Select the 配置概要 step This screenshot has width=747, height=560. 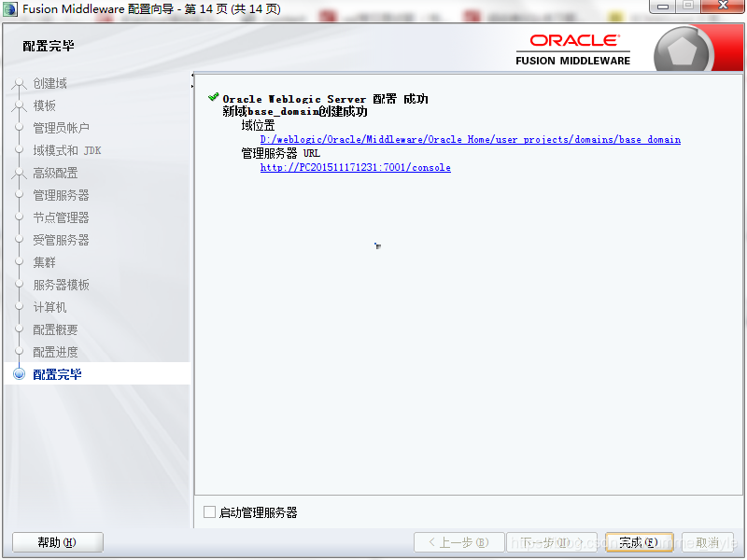point(55,329)
